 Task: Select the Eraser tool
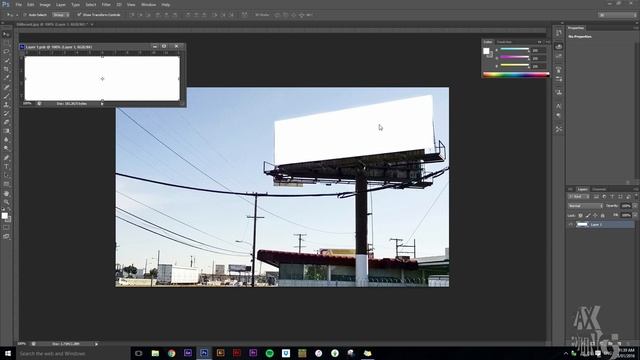pos(6,122)
